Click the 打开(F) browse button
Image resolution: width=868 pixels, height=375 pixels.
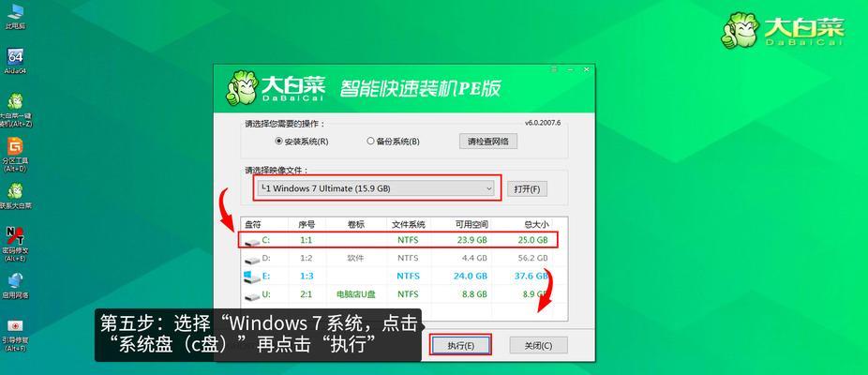pyautogui.click(x=527, y=188)
